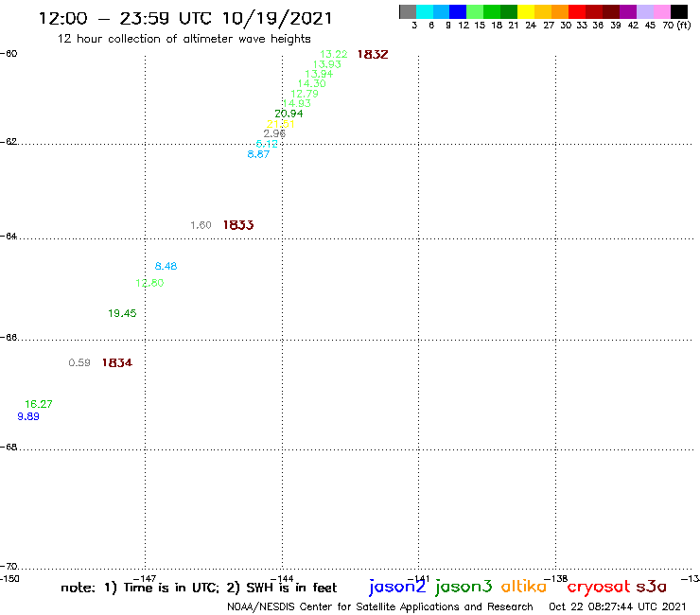Click the jason3 satellite legend label
700x615 pixels.
[x=464, y=587]
